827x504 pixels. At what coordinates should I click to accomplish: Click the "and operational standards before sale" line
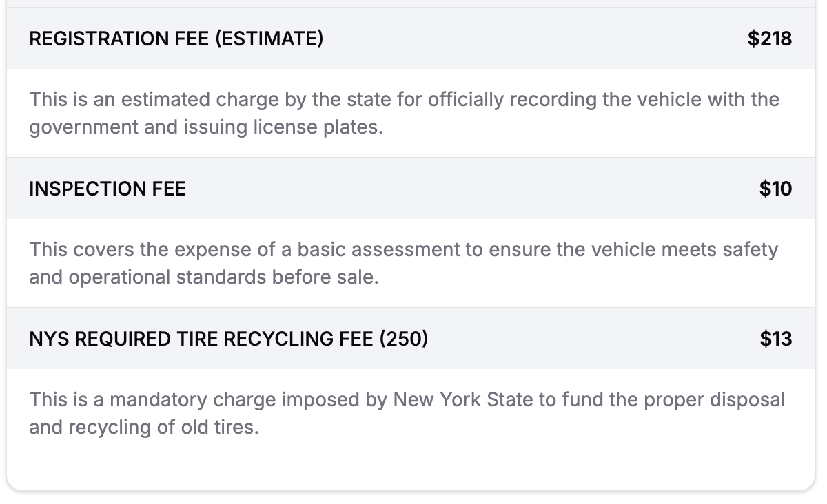click(203, 277)
